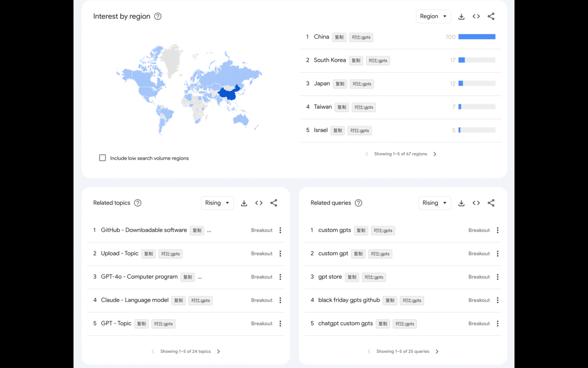Share the Interest by region chart
Image resolution: width=588 pixels, height=368 pixels.
[491, 16]
